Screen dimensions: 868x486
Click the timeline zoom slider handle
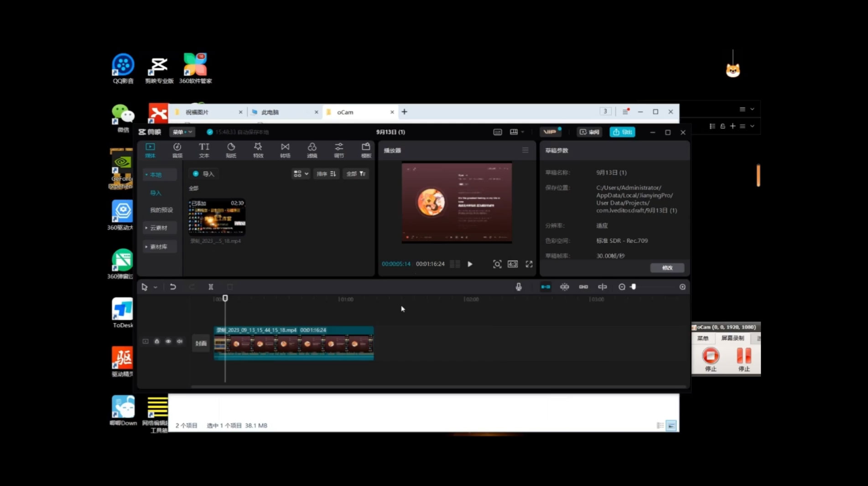click(x=633, y=287)
